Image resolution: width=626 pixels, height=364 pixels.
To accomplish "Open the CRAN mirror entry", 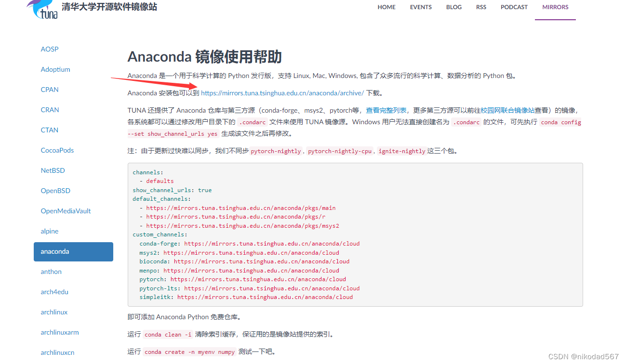I will click(x=50, y=109).
